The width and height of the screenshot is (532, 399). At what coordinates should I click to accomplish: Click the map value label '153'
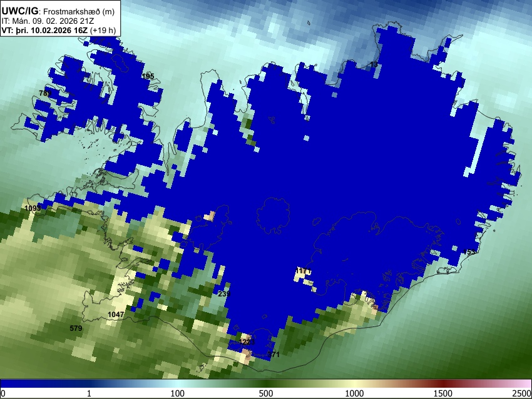tap(469, 252)
